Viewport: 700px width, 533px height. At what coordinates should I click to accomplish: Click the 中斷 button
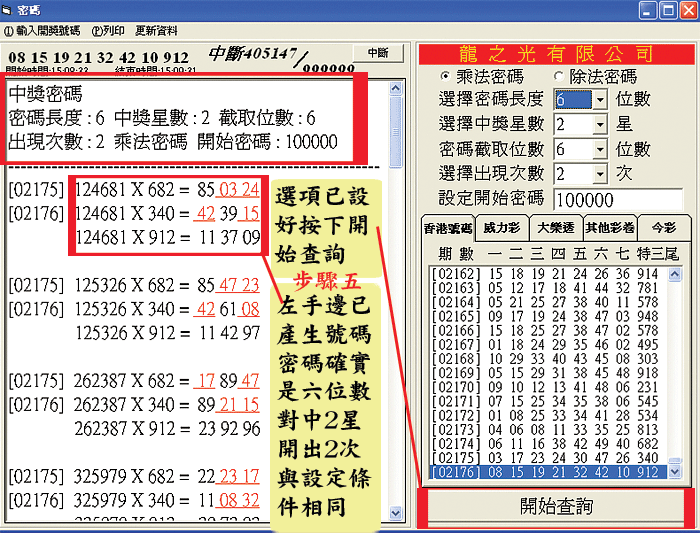378,53
